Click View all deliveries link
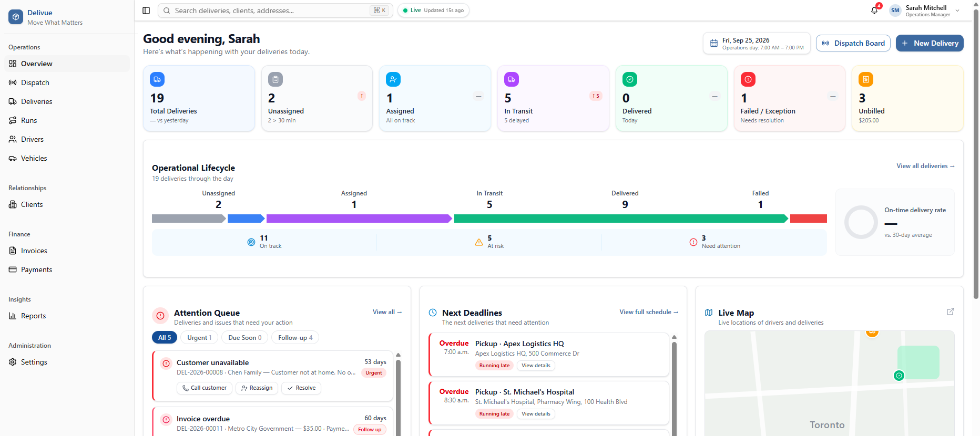 click(x=925, y=166)
